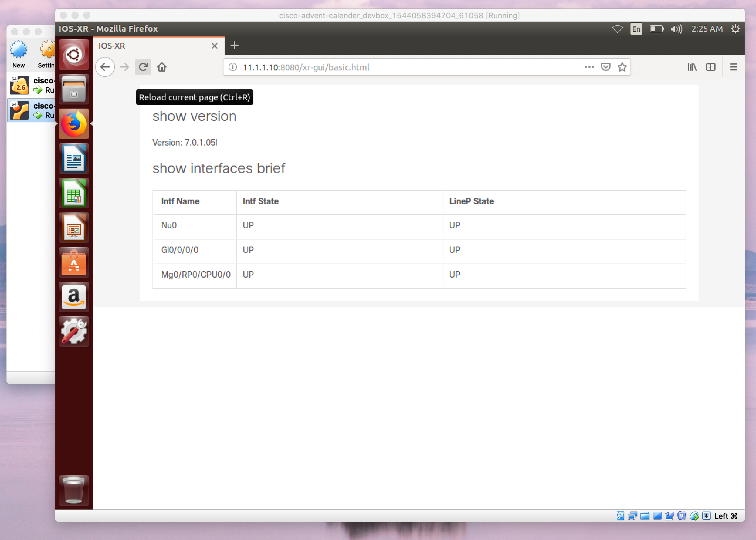Viewport: 756px width, 540px height.
Task: Open Files manager in launcher
Action: coord(74,89)
